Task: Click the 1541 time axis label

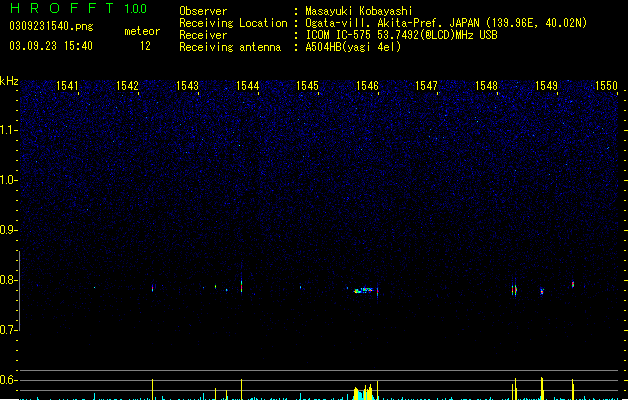Action: 67,86
